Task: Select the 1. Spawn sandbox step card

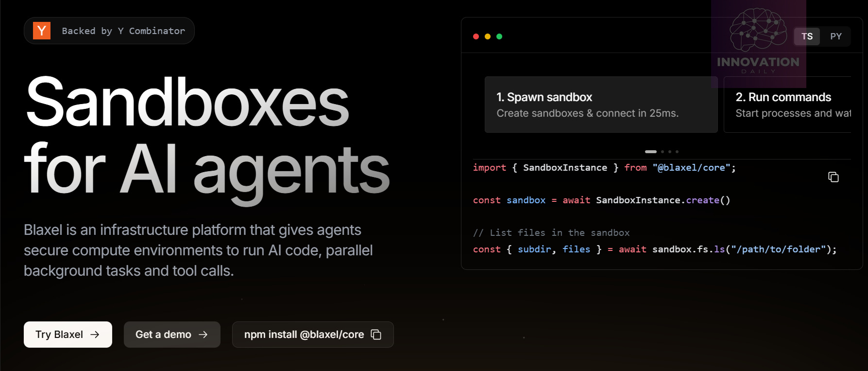Action: coord(601,105)
